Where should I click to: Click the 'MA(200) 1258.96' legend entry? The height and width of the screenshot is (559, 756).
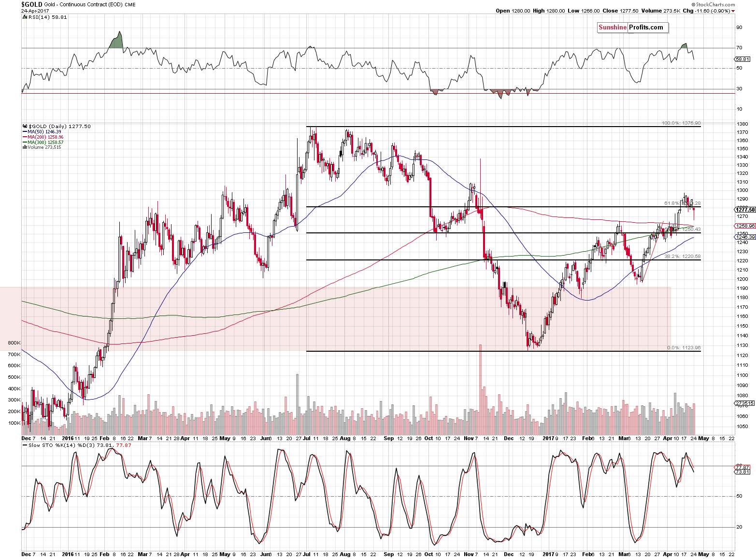click(45, 137)
